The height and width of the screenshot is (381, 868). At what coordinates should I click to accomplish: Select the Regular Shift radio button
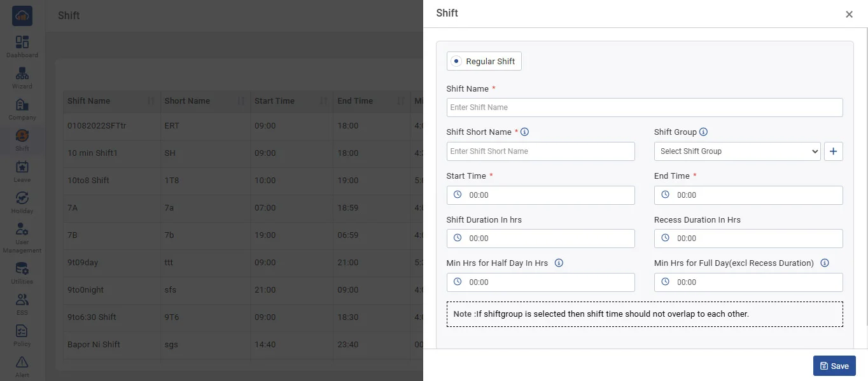tap(456, 62)
